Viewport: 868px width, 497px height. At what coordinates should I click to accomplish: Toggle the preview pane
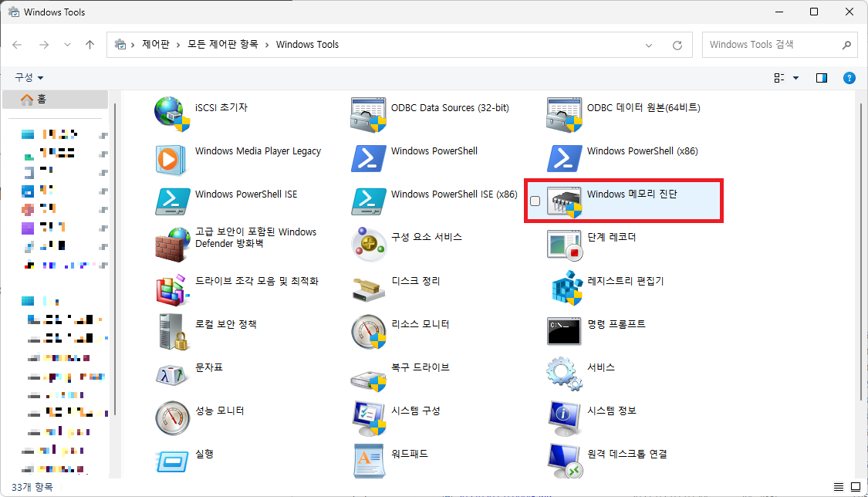point(822,78)
